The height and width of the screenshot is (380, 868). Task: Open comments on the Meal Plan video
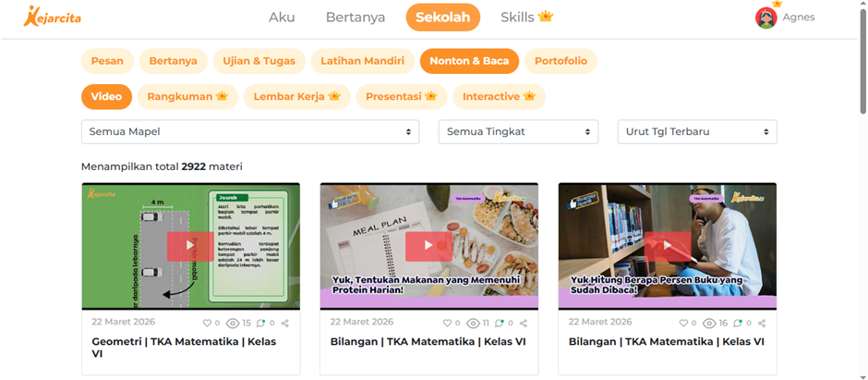499,323
